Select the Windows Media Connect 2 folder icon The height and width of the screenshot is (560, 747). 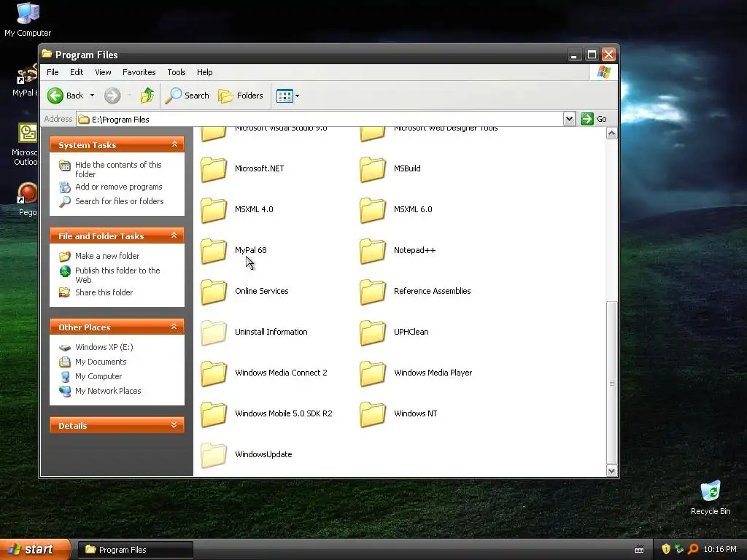coord(214,374)
